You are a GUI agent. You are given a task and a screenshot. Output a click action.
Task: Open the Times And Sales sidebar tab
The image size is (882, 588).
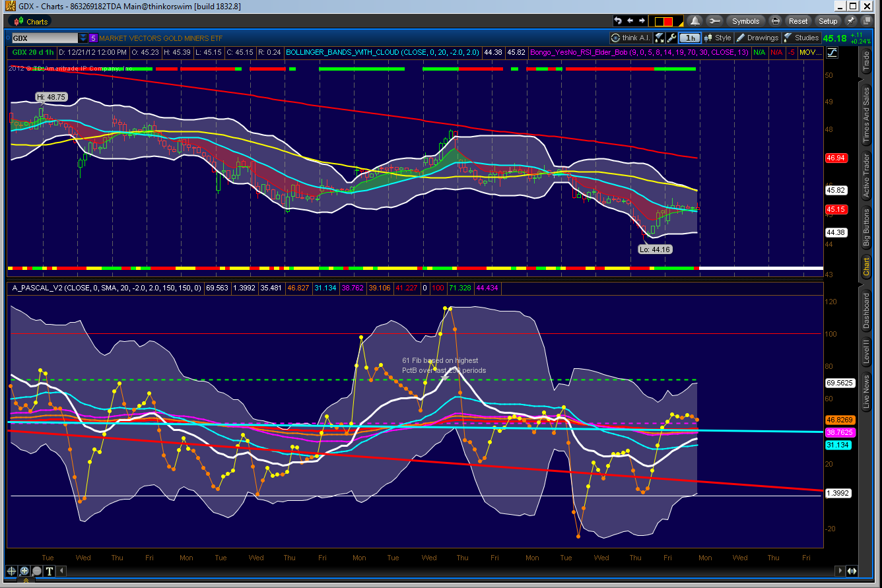(x=867, y=115)
